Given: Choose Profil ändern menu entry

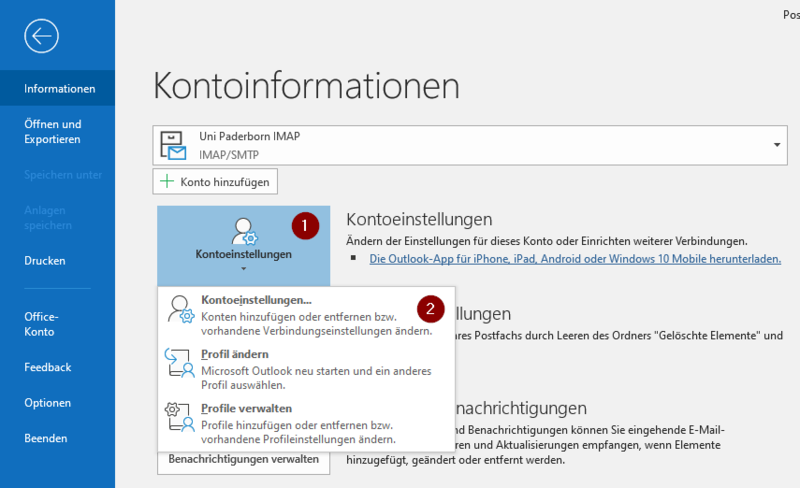Looking at the screenshot, I should (x=307, y=369).
